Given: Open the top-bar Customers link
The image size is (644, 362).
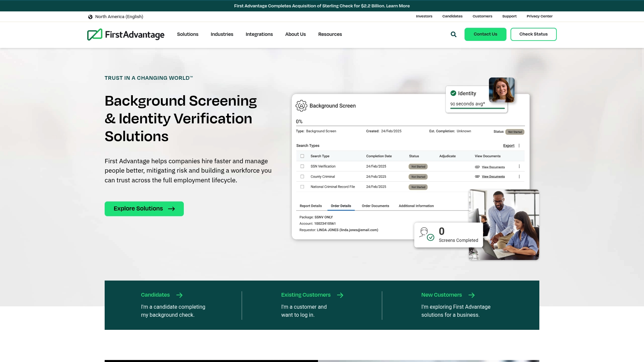Looking at the screenshot, I should pos(482,16).
